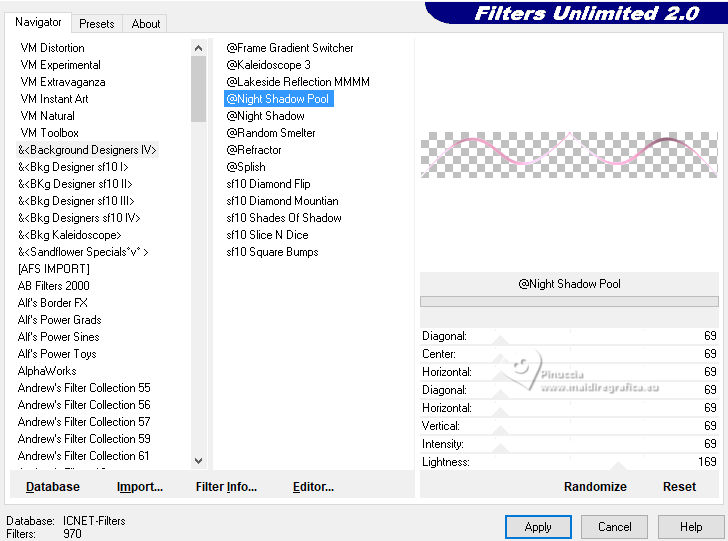The height and width of the screenshot is (541, 728).
Task: Select Alf's Power Grads
Action: pyautogui.click(x=59, y=320)
